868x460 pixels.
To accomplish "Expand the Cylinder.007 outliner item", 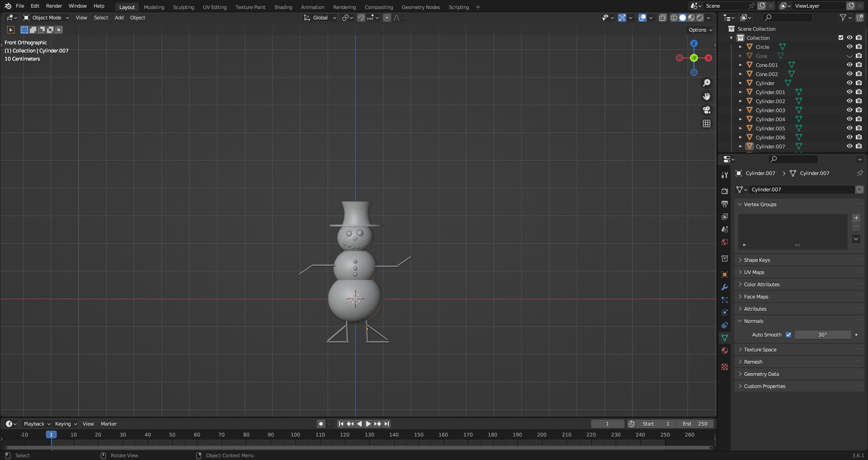I will pos(741,146).
